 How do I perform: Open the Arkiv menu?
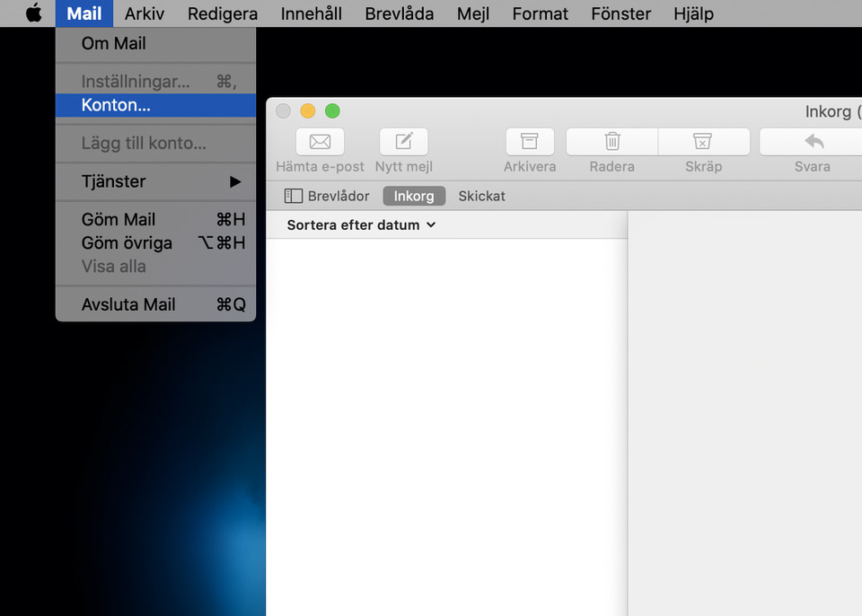pos(144,13)
